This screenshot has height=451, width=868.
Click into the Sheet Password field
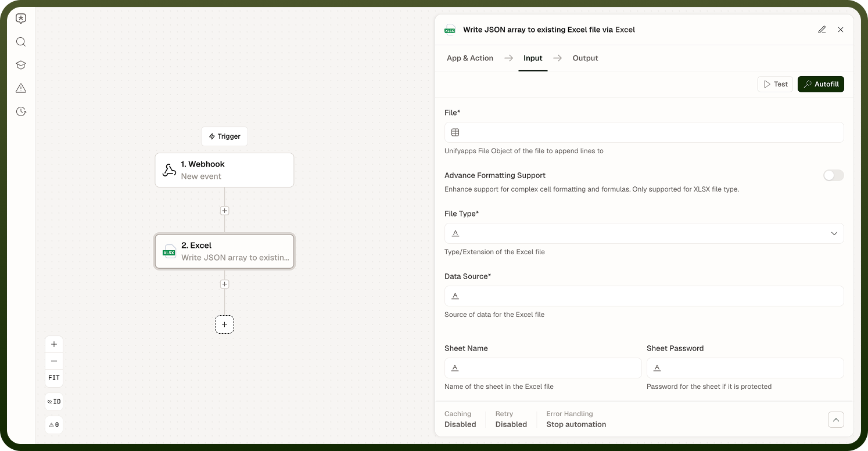tap(745, 368)
